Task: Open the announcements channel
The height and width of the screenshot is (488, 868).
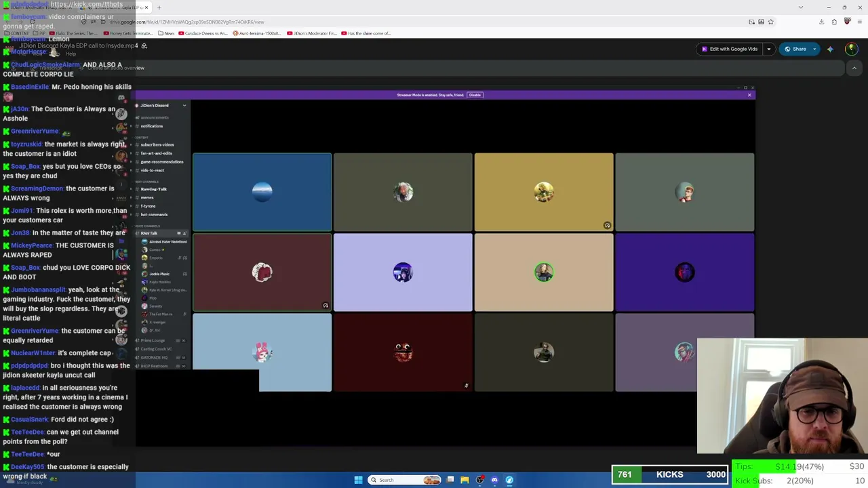Action: pyautogui.click(x=155, y=118)
